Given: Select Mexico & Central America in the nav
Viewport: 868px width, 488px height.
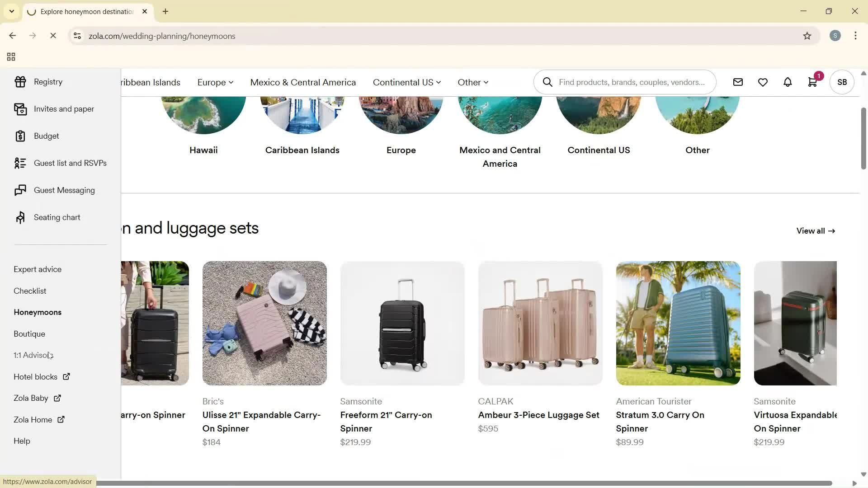Looking at the screenshot, I should (303, 82).
